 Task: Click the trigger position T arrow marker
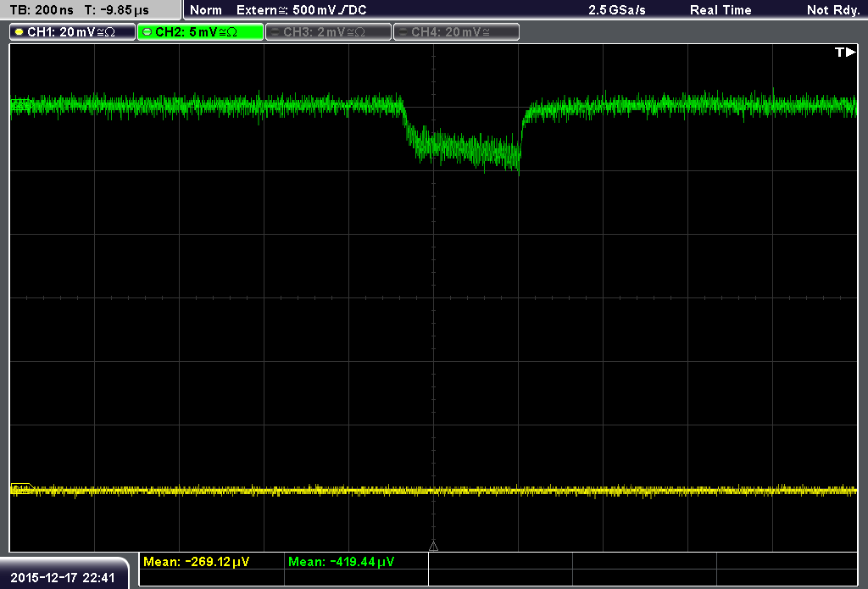click(x=845, y=52)
